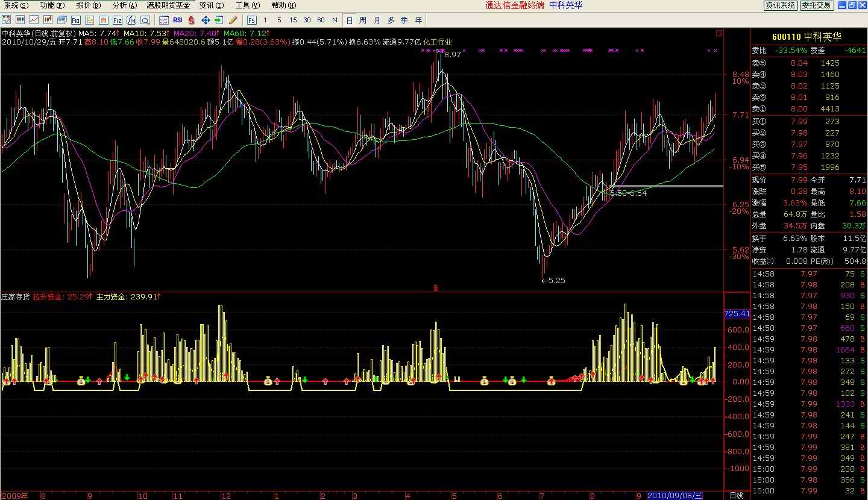The height and width of the screenshot is (500, 868).
Task: Select the 1-minute period
Action: 265,20
